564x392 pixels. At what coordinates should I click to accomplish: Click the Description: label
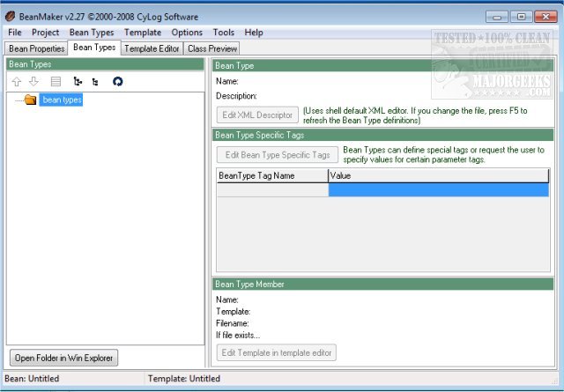[x=236, y=96]
